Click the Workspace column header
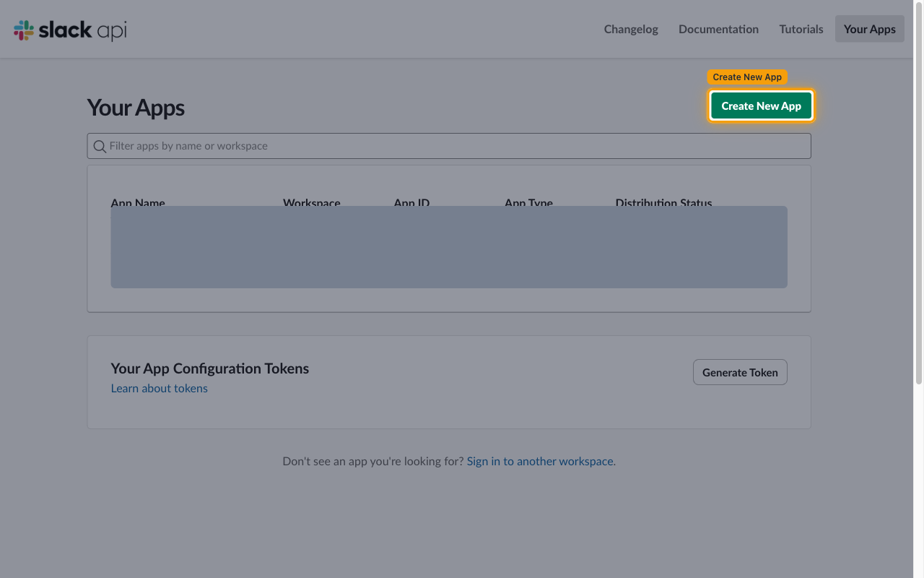924x578 pixels. 312,202
